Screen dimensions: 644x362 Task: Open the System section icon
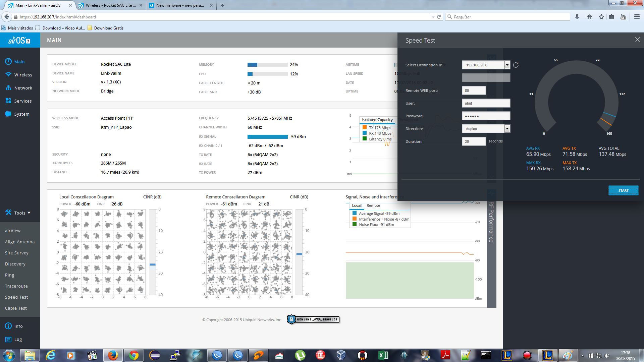[8, 114]
